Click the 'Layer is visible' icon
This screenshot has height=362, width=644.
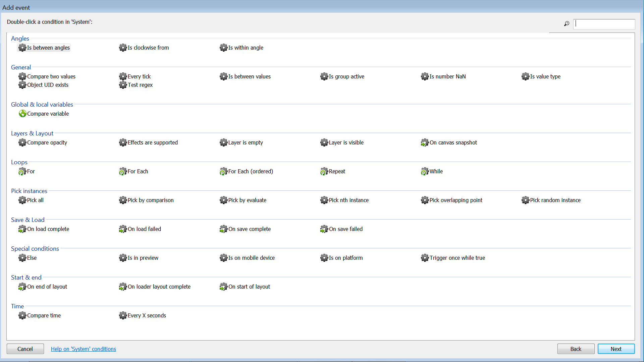324,142
